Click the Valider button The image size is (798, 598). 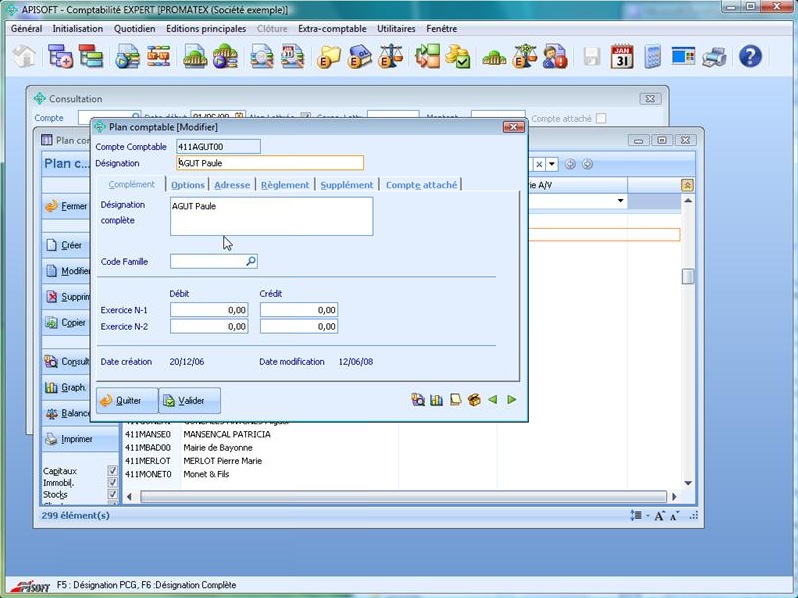point(190,401)
